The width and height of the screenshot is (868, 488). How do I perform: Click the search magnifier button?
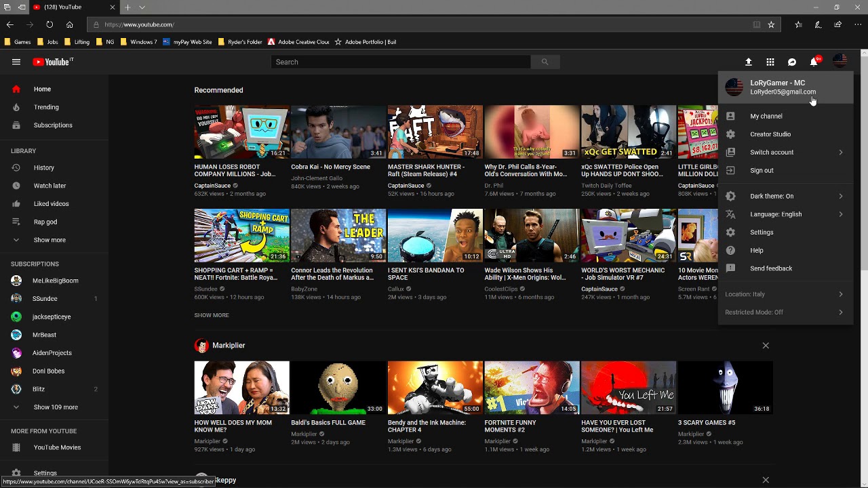coord(545,62)
